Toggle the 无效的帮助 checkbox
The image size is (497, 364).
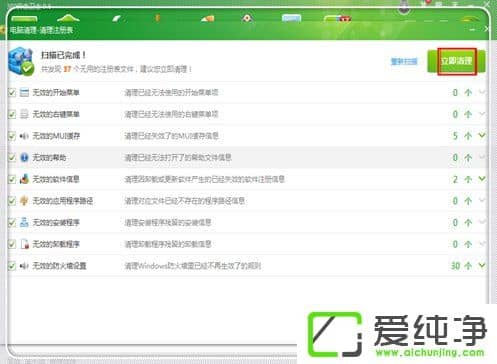(x=12, y=157)
